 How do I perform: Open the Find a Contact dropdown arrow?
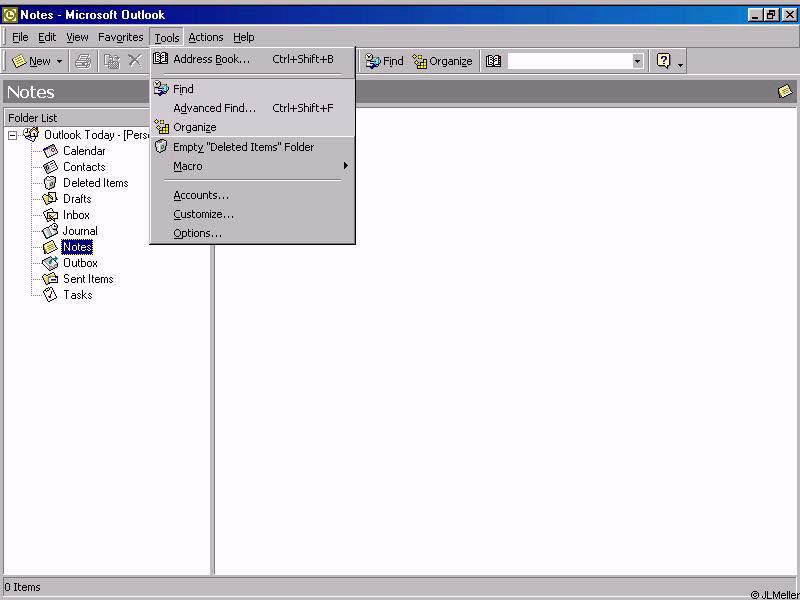coord(637,61)
